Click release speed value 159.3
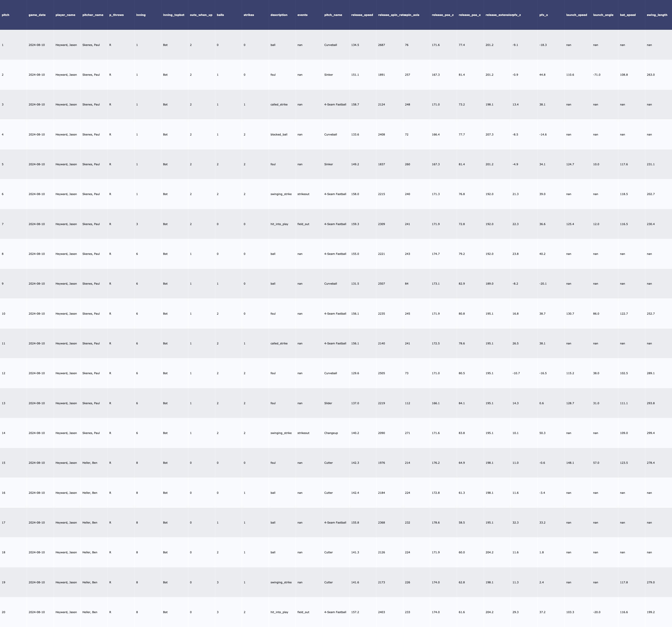Screen dimensions: 672x627 [355, 224]
